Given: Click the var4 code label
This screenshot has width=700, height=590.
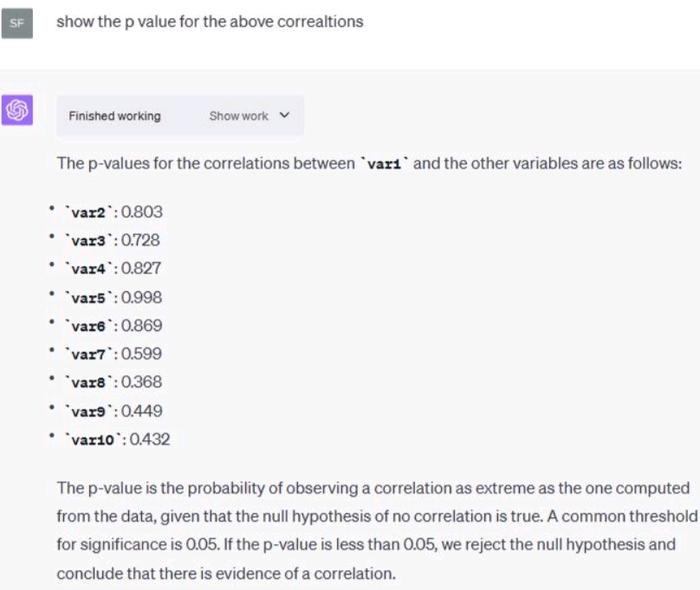Looking at the screenshot, I should 88,269.
